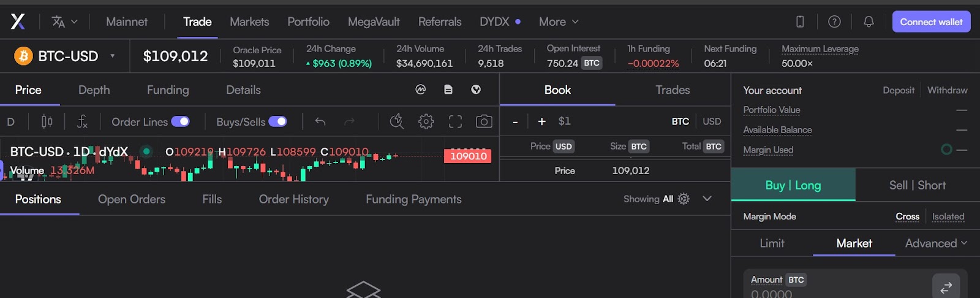Click Withdraw in Your account
Image resolution: width=980 pixels, height=298 pixels.
[947, 90]
